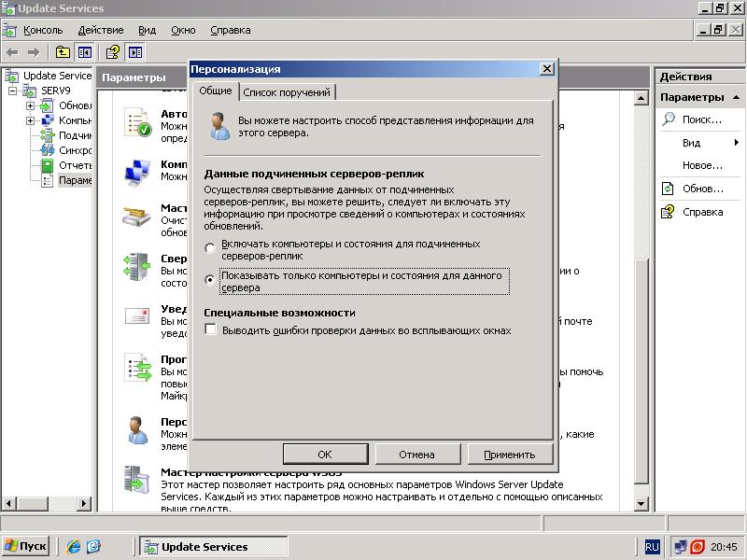Open the server cleanup wizard icon
The width and height of the screenshot is (747, 560).
pos(136,217)
